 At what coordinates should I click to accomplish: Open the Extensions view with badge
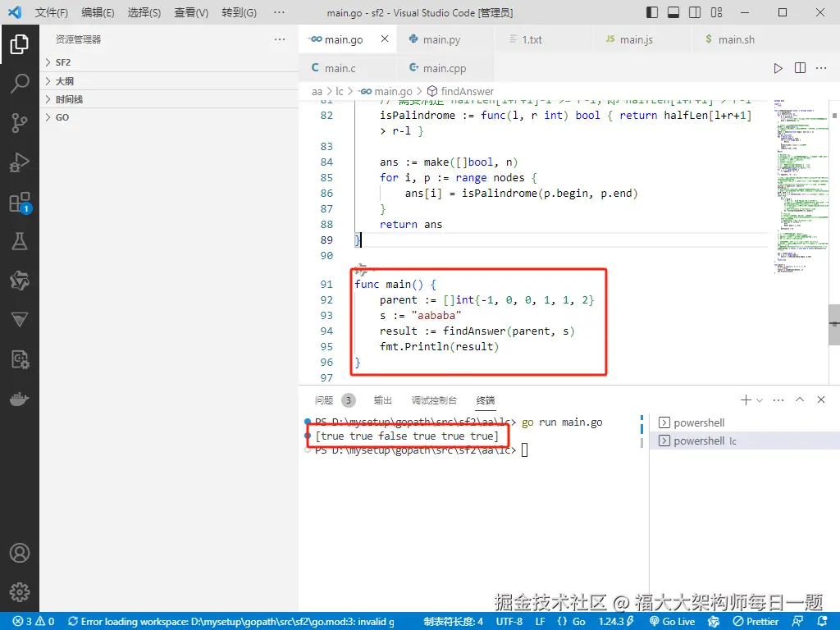[x=20, y=203]
